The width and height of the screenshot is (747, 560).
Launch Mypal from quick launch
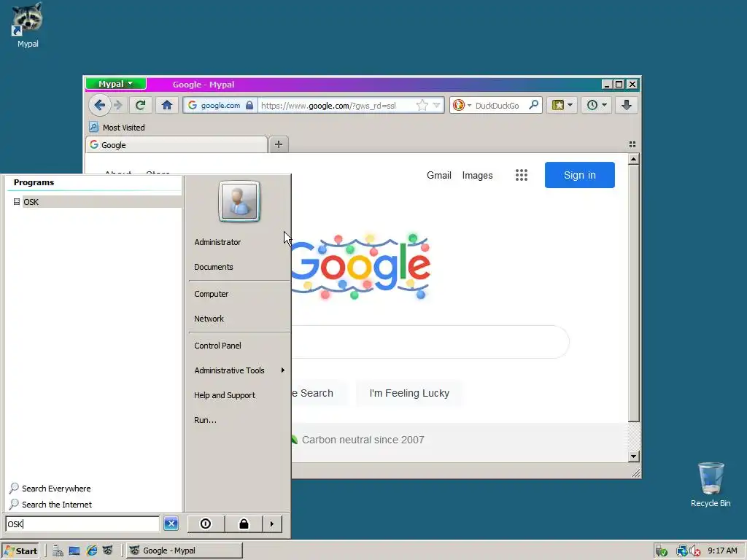[x=108, y=551]
